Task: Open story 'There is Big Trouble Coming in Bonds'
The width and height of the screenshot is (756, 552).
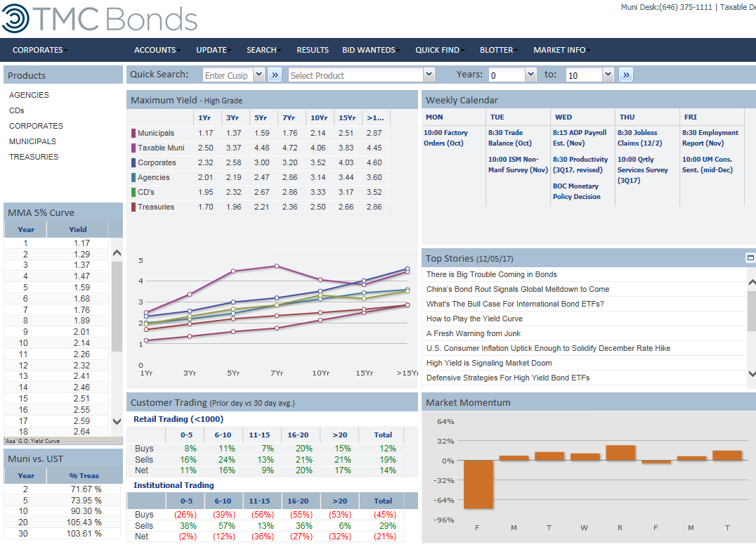Action: pyautogui.click(x=492, y=274)
